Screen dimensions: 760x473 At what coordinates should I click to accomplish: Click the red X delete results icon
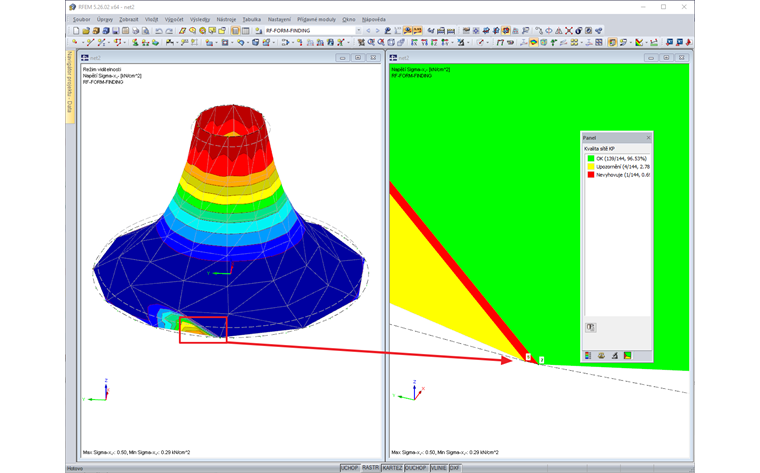(569, 31)
